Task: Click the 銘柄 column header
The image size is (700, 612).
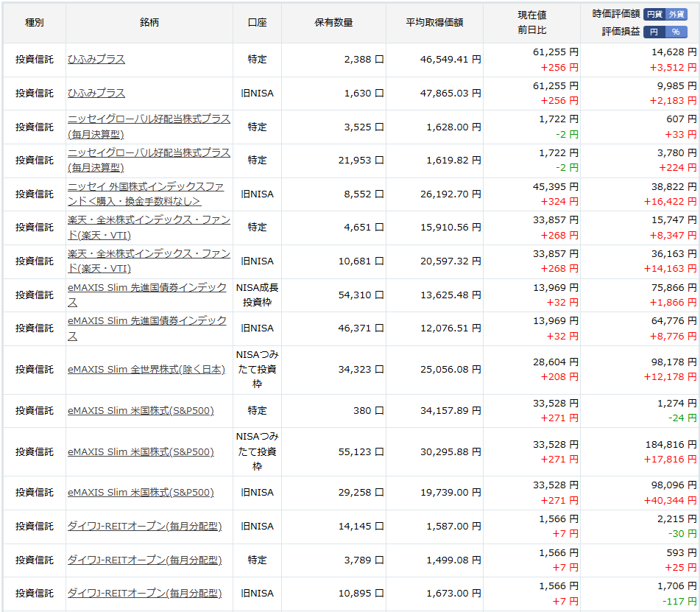Action: click(149, 23)
